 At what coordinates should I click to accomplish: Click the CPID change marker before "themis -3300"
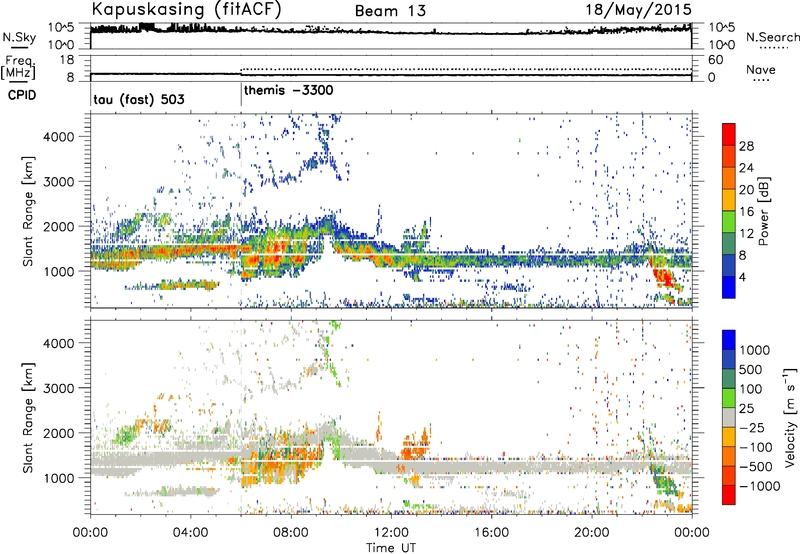(x=241, y=92)
